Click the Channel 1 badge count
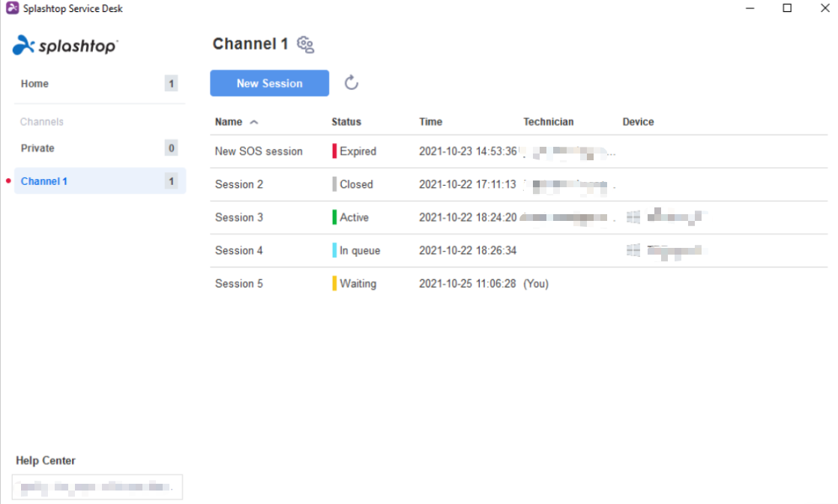Screen dimensions: 838x504 [171, 181]
